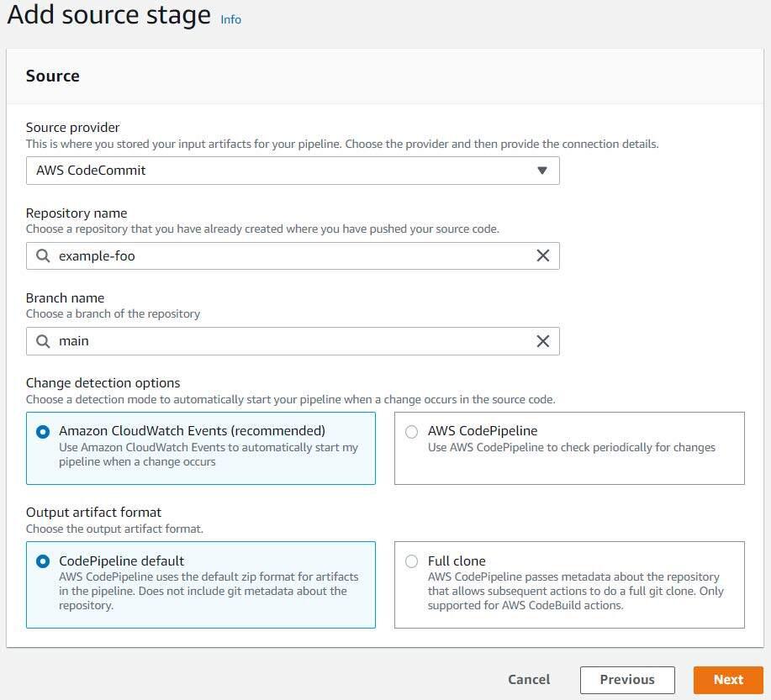Select Full clone output artifact format

411,561
